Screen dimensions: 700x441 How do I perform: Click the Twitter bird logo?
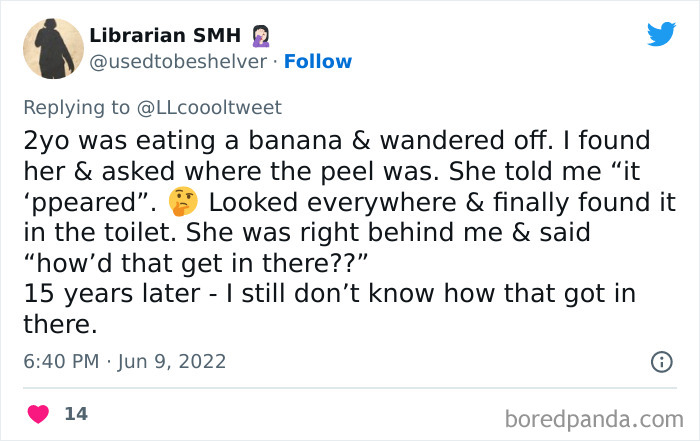[x=661, y=35]
